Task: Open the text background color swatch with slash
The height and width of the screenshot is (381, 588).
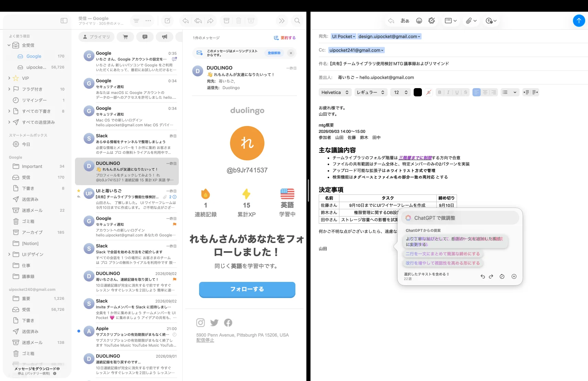Action: tap(428, 92)
